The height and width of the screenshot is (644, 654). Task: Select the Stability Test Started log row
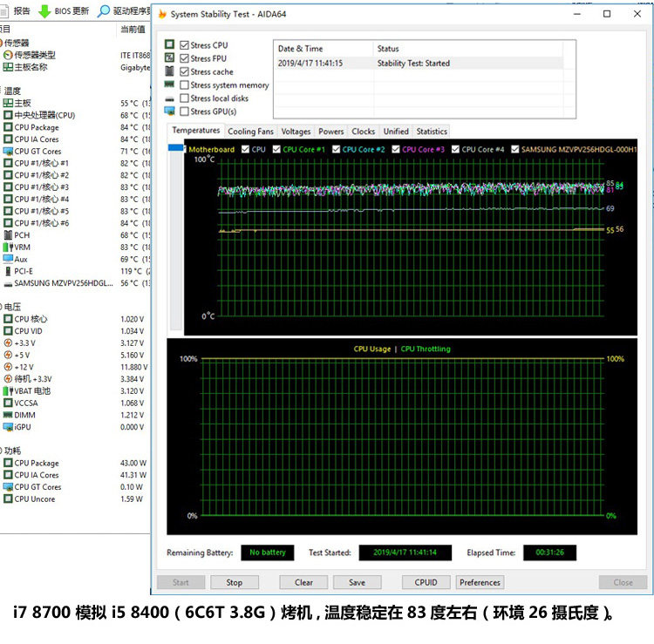pos(419,64)
